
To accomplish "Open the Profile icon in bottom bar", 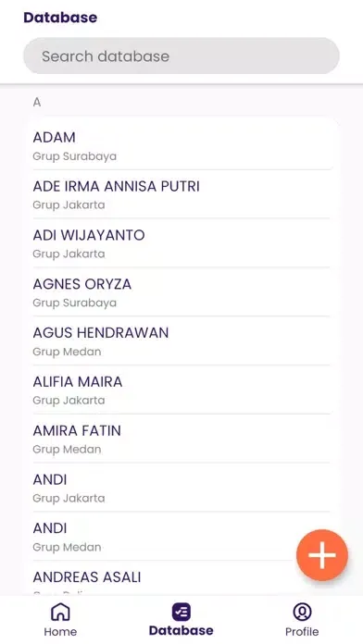I will pos(302,612).
